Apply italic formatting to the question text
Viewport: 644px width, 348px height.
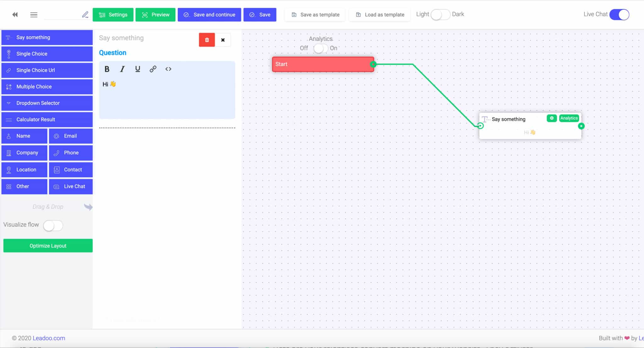pos(122,69)
